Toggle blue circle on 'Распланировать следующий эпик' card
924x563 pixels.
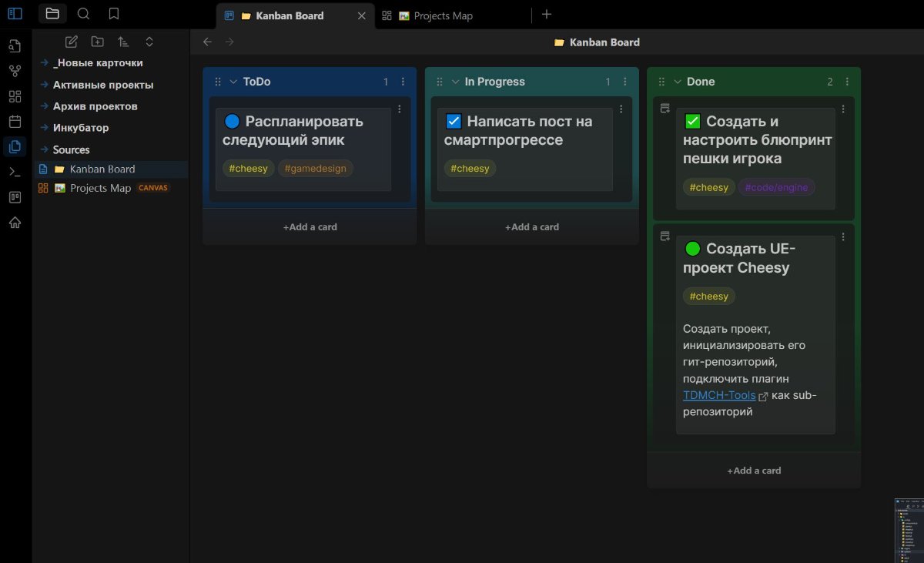[232, 121]
